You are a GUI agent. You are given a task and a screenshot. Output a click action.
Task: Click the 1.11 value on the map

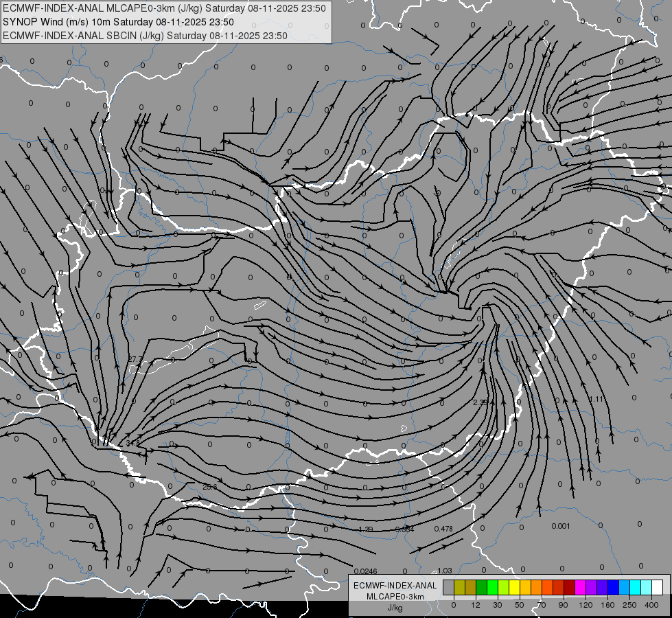point(596,399)
